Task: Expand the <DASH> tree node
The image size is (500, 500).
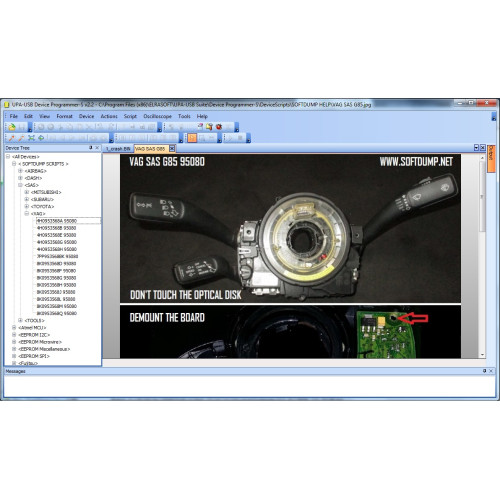Action: (x=20, y=178)
